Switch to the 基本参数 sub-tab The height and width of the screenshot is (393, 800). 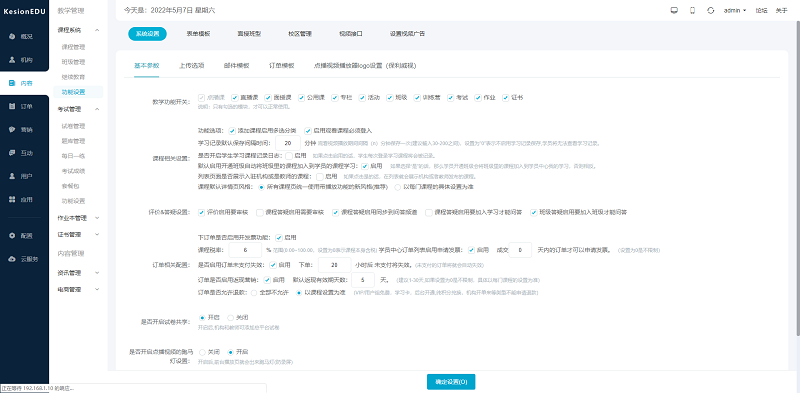click(146, 65)
